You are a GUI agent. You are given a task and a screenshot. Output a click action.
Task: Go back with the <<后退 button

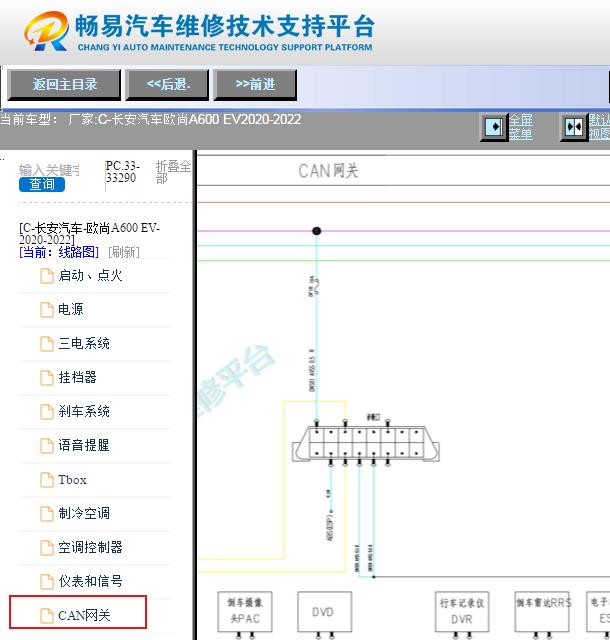pyautogui.click(x=167, y=84)
